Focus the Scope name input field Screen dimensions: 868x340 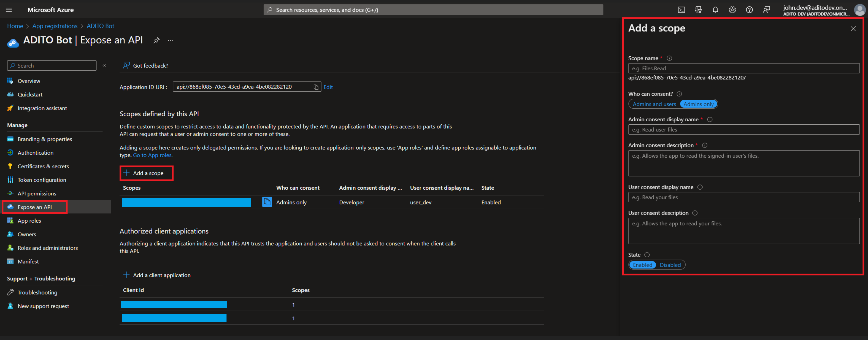[744, 68]
